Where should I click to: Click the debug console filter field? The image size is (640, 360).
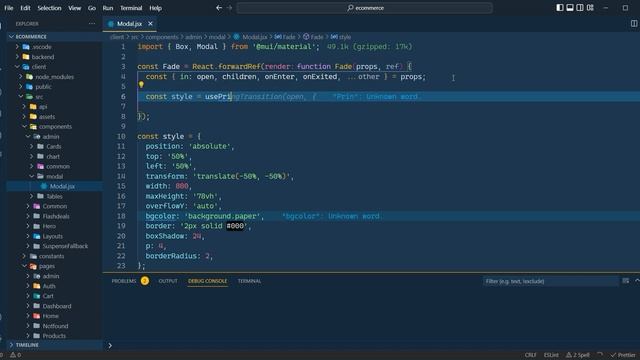(551, 281)
